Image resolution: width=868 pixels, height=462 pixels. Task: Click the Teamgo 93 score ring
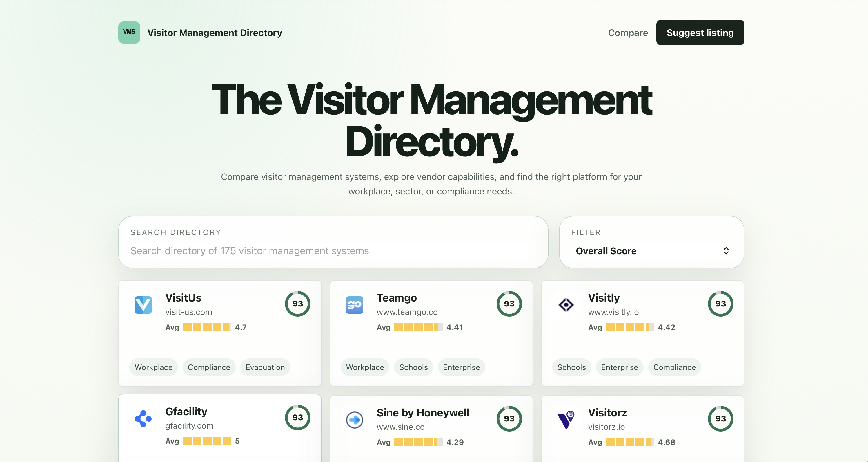point(509,304)
